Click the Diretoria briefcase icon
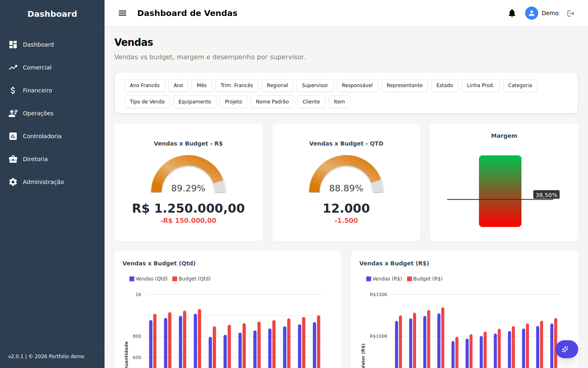The height and width of the screenshot is (368, 588). pos(13,159)
